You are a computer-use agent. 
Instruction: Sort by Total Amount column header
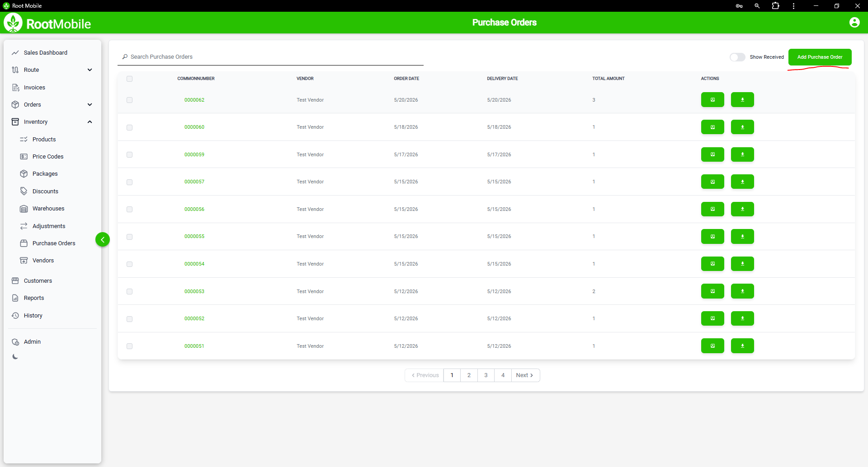tap(609, 79)
